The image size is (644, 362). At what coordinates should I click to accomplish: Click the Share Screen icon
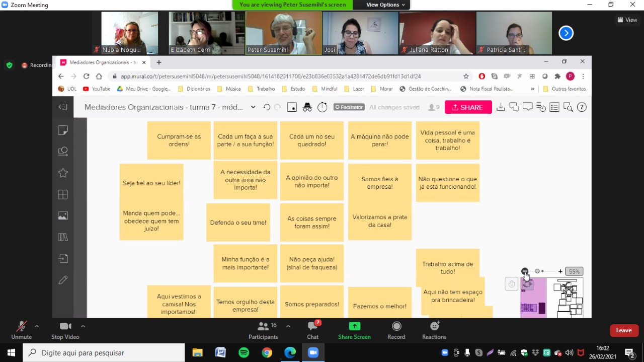point(354,326)
